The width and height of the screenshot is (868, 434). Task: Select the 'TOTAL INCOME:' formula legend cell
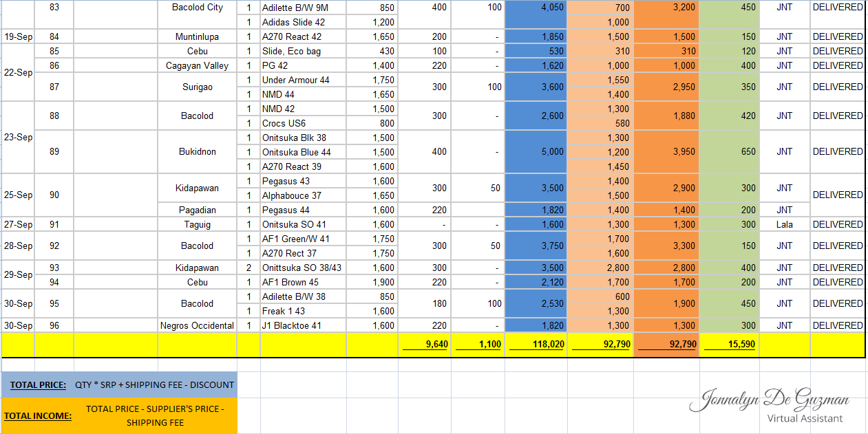[x=120, y=415]
